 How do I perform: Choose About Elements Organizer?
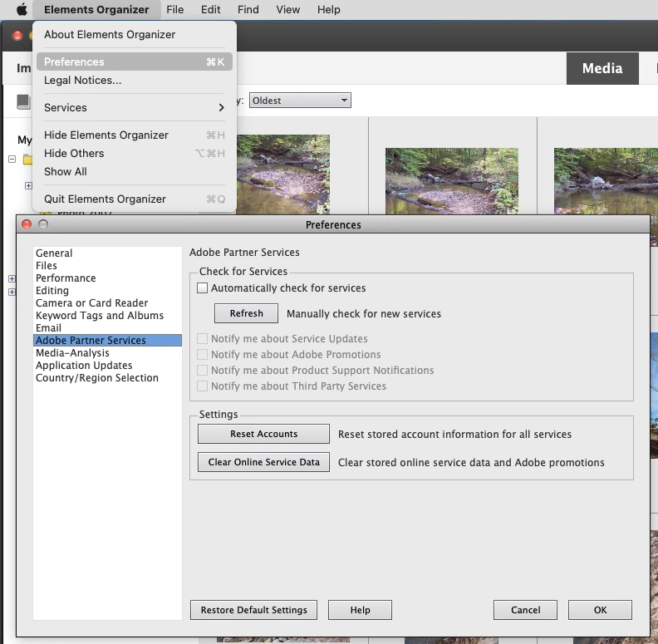click(135, 34)
